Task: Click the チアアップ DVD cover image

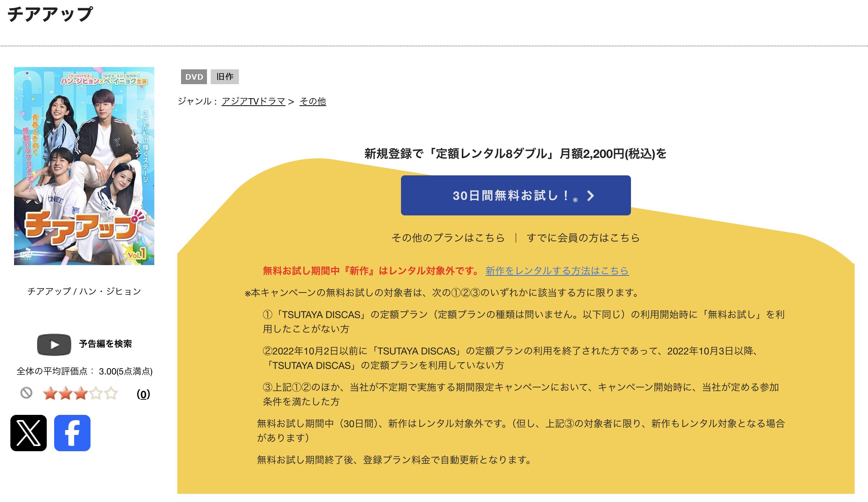Action: pyautogui.click(x=84, y=166)
